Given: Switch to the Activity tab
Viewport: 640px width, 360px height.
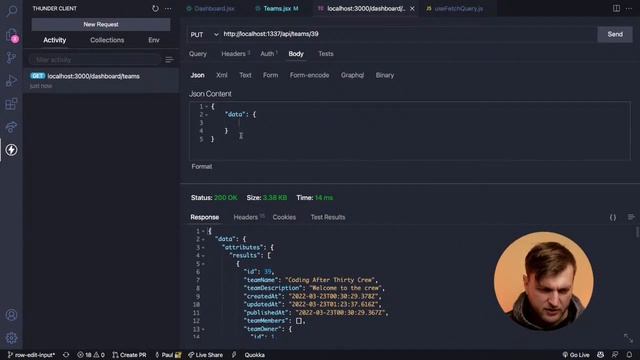Looking at the screenshot, I should coord(55,40).
